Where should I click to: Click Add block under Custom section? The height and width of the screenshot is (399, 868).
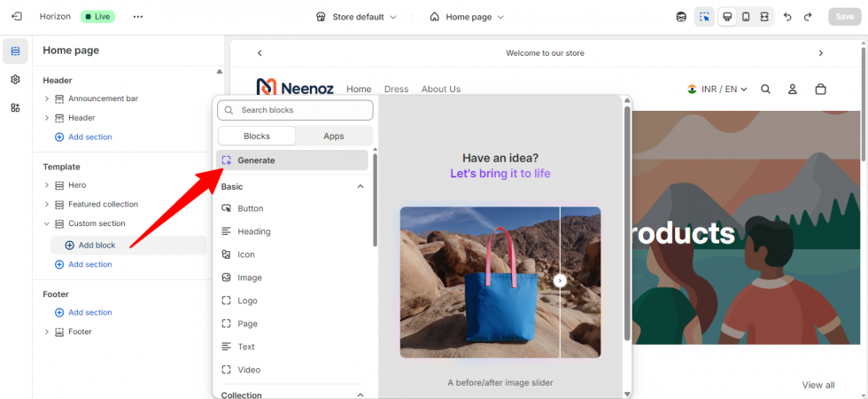pyautogui.click(x=128, y=245)
